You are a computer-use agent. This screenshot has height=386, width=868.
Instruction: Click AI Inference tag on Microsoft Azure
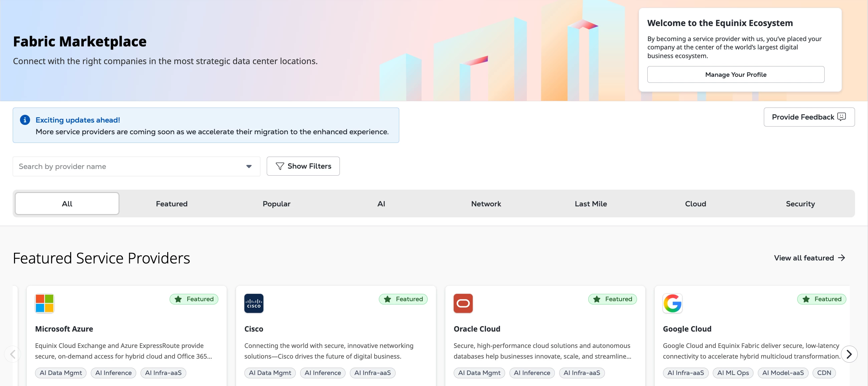coord(113,373)
